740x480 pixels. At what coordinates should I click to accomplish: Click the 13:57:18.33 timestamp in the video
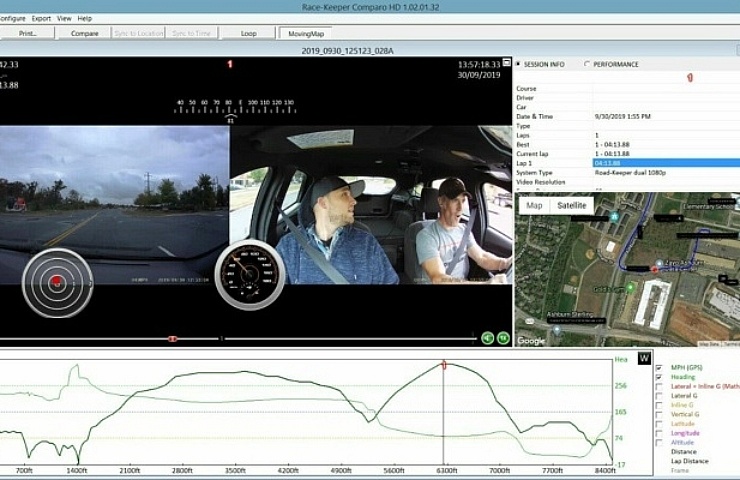(479, 64)
